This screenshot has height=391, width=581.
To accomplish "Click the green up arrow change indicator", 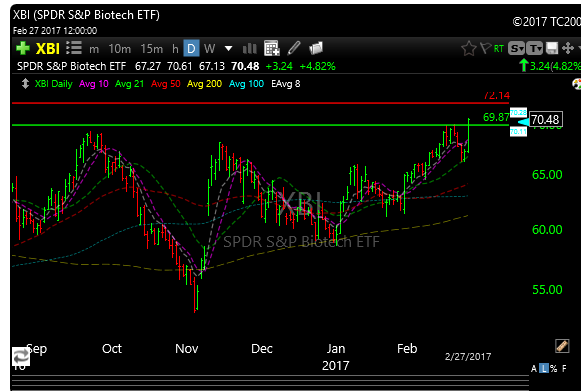I will coord(523,66).
